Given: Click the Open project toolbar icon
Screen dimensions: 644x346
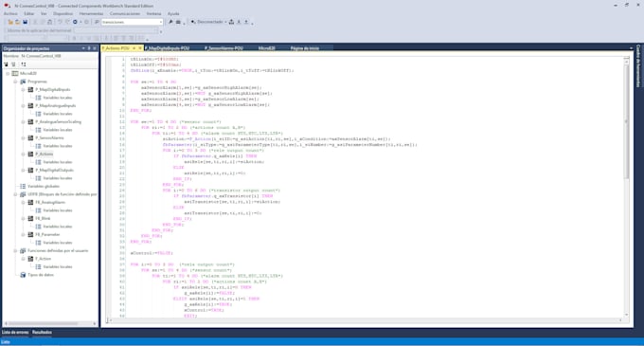Looking at the screenshot, I should point(18,22).
